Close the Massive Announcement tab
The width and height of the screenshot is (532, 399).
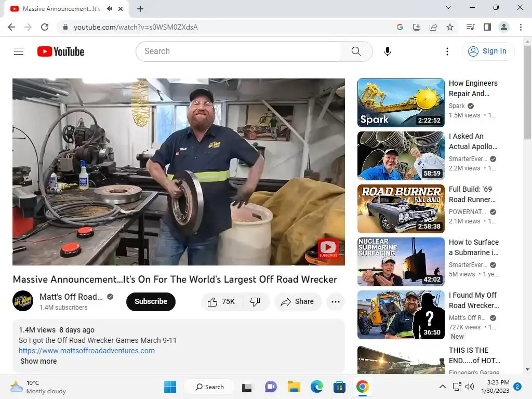point(121,9)
